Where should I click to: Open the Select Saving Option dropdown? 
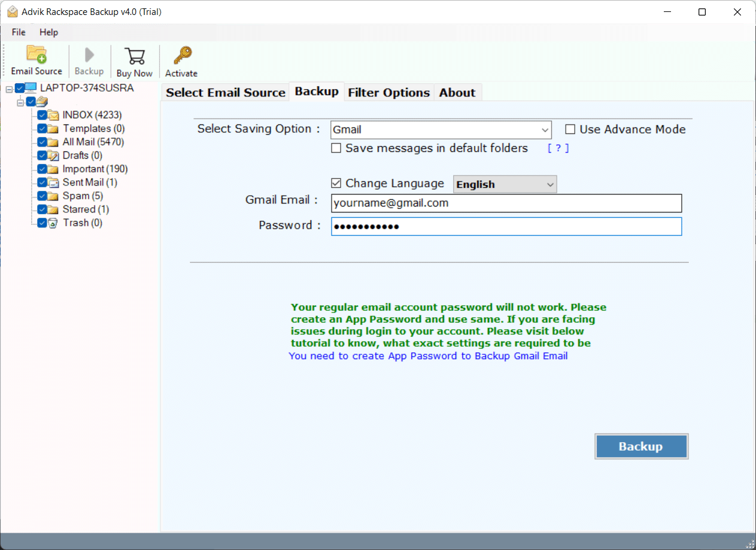(441, 129)
